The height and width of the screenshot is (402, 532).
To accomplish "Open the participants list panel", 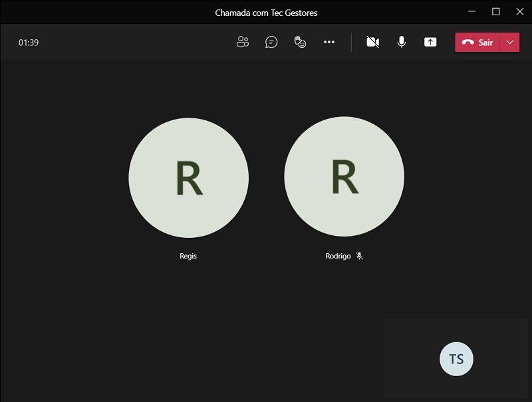I will pos(243,42).
